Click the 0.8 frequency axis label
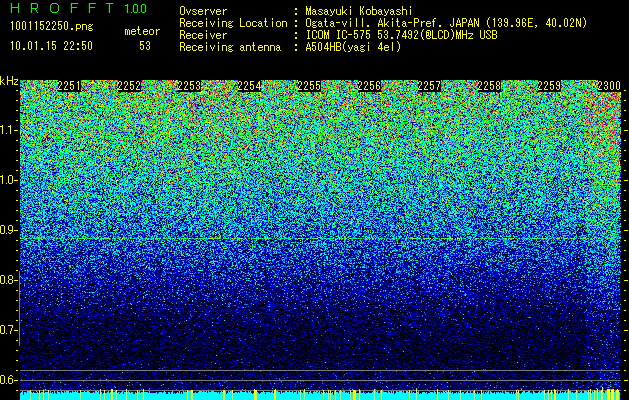The width and height of the screenshot is (629, 400). click(8, 280)
